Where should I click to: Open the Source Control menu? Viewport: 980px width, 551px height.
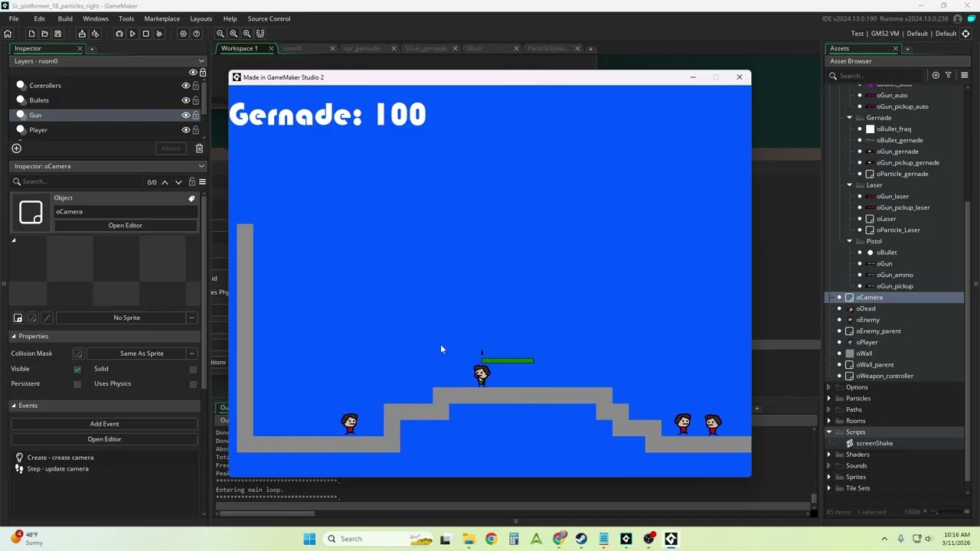point(269,18)
